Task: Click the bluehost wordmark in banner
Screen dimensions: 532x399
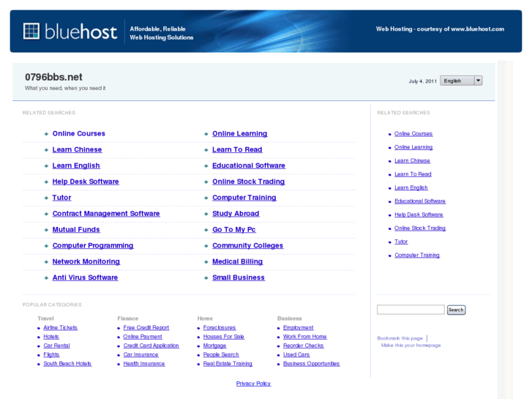Action: [80, 31]
